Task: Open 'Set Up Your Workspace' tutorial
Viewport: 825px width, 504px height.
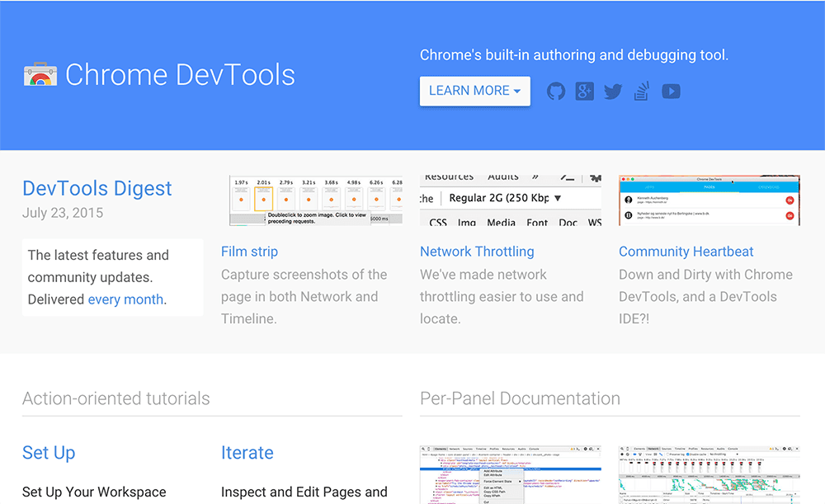Action: [x=93, y=492]
